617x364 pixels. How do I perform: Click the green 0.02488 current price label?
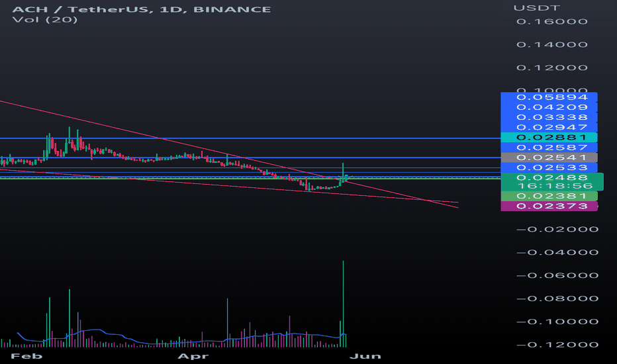551,178
